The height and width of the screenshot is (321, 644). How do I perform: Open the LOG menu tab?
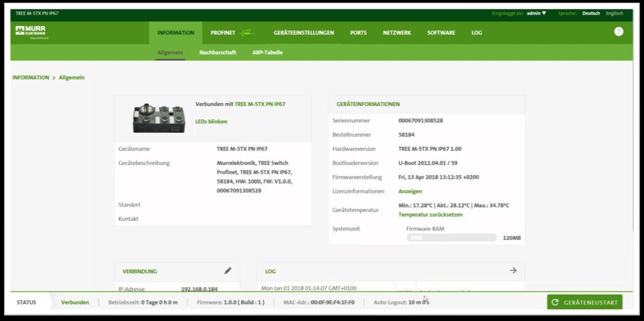pos(477,33)
